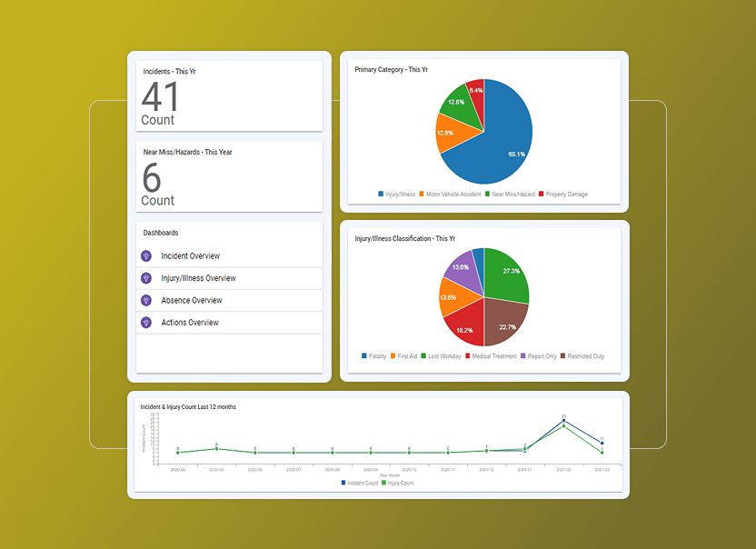The image size is (756, 549).
Task: Click the Absence Overview bulb icon
Action: [146, 299]
